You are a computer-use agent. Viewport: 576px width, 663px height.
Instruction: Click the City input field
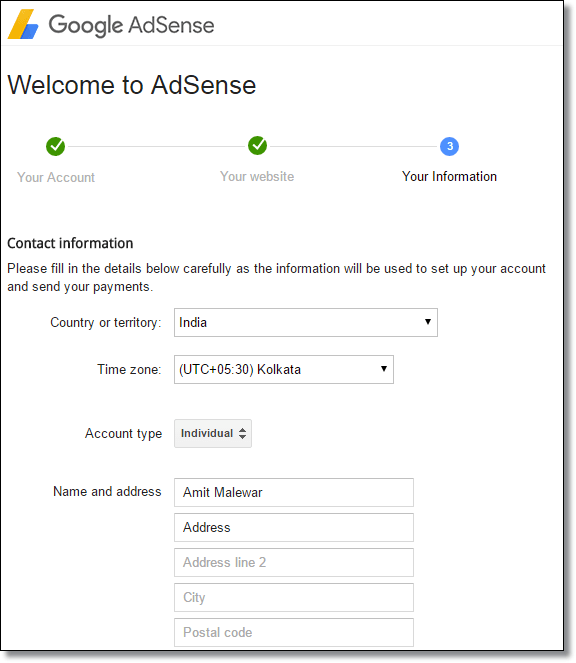coord(294,597)
